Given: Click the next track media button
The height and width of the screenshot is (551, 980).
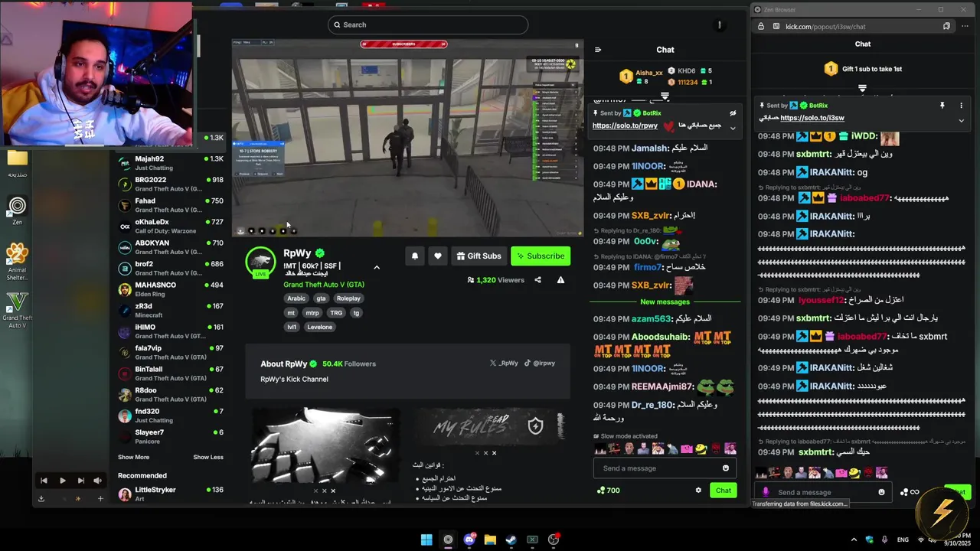Looking at the screenshot, I should pos(80,481).
